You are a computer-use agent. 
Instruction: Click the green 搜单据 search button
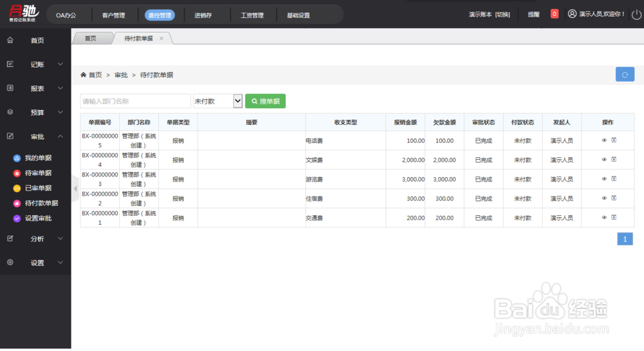pyautogui.click(x=265, y=101)
